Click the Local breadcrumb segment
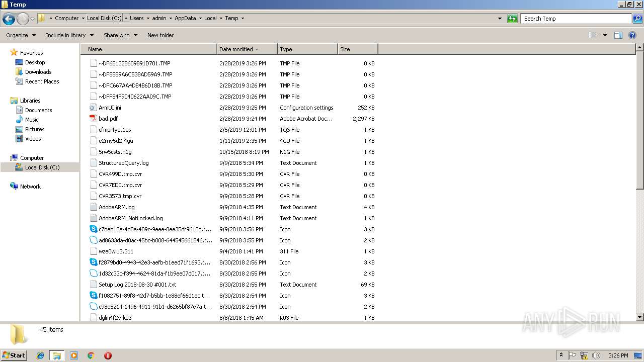The image size is (644, 362). [x=210, y=18]
